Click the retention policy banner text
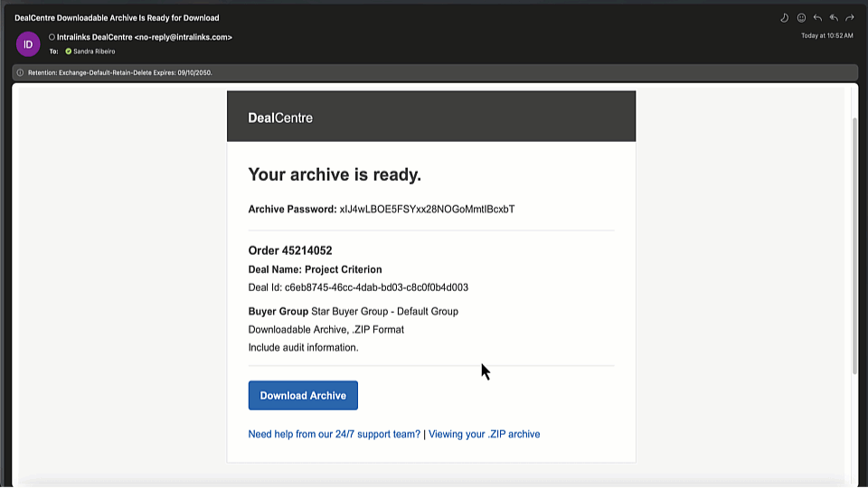The image size is (868, 488). coord(120,72)
